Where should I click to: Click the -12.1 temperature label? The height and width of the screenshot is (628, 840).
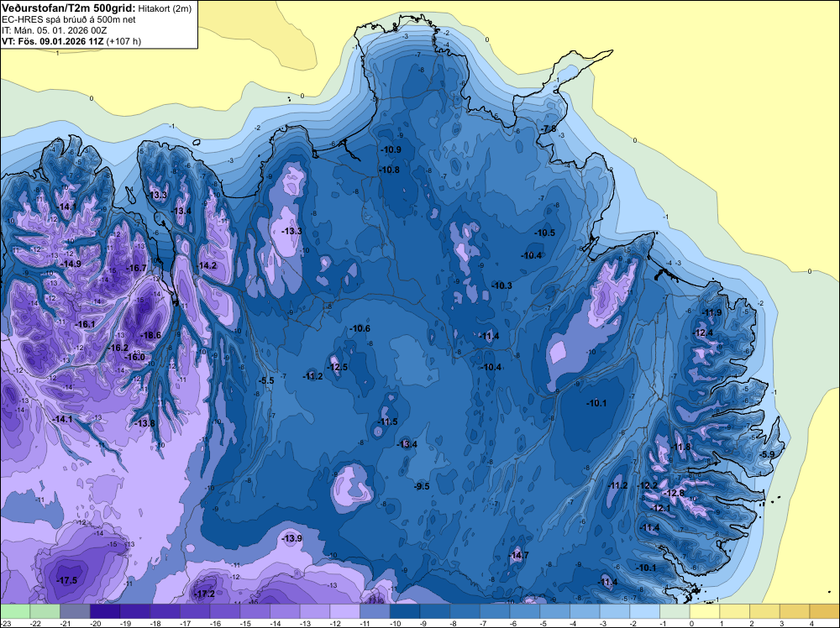[660, 508]
